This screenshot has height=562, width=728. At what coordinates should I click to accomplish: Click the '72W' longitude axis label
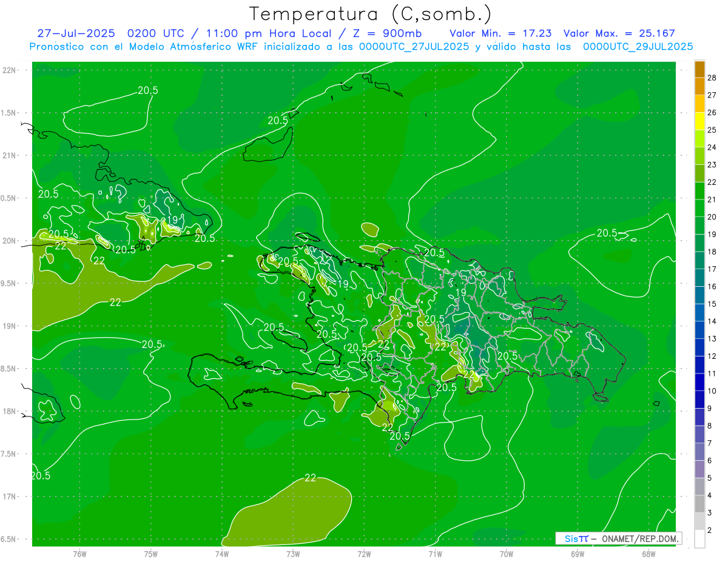click(x=364, y=554)
